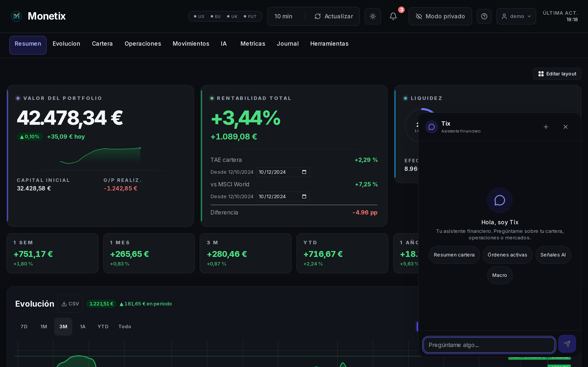
Task: Open the demo user dropdown
Action: point(516,16)
